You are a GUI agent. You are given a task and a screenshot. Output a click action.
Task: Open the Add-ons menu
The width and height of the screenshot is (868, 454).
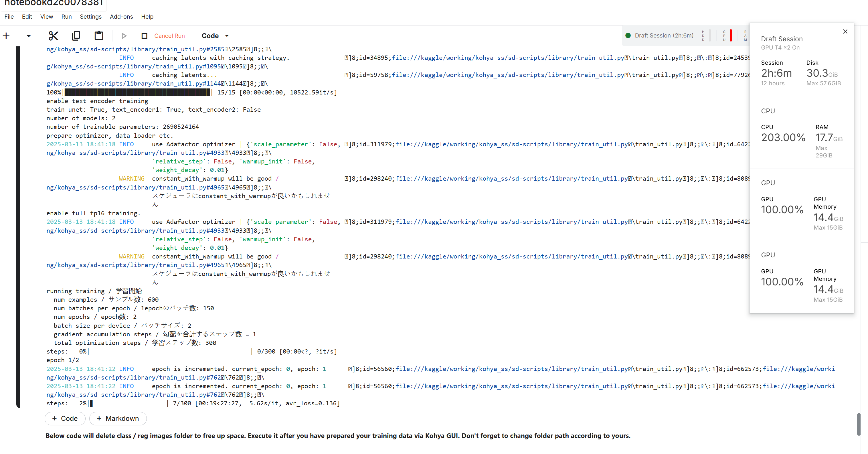(121, 17)
